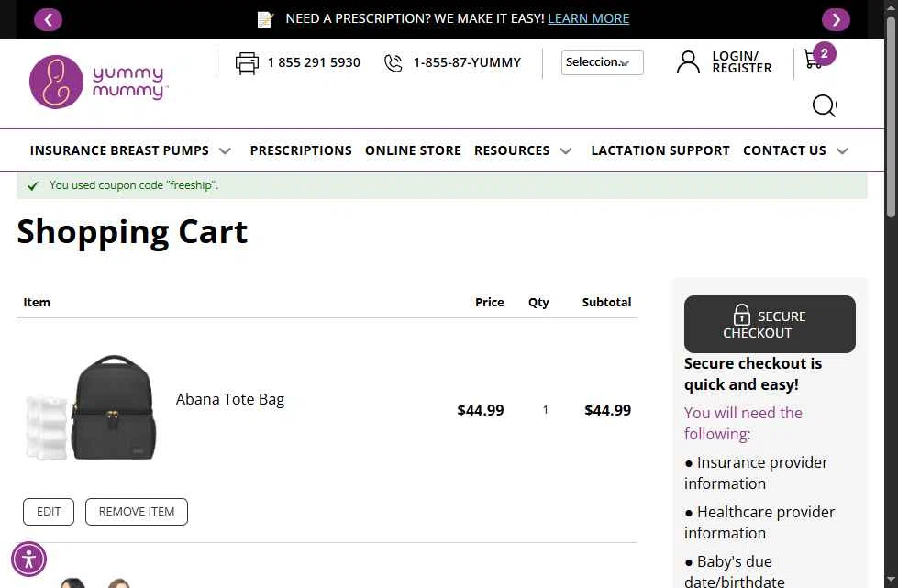Click the prescription note icon in banner
The image size is (898, 588).
click(x=265, y=19)
